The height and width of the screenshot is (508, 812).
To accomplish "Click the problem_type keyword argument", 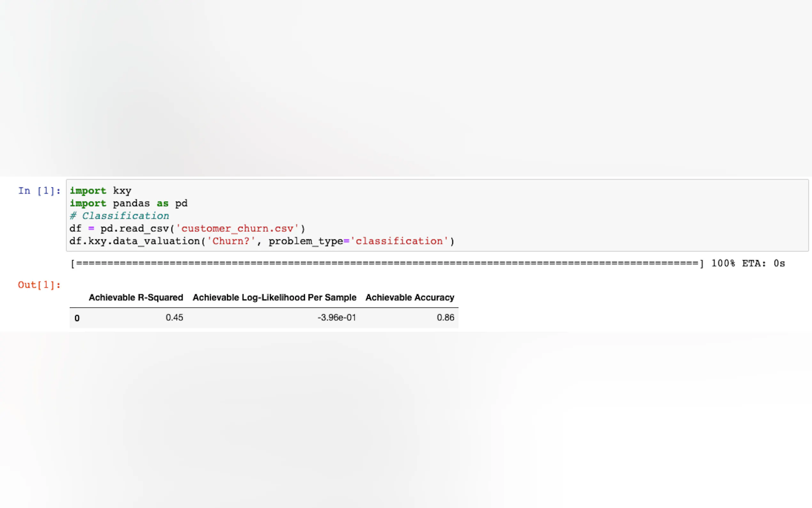I will 306,241.
